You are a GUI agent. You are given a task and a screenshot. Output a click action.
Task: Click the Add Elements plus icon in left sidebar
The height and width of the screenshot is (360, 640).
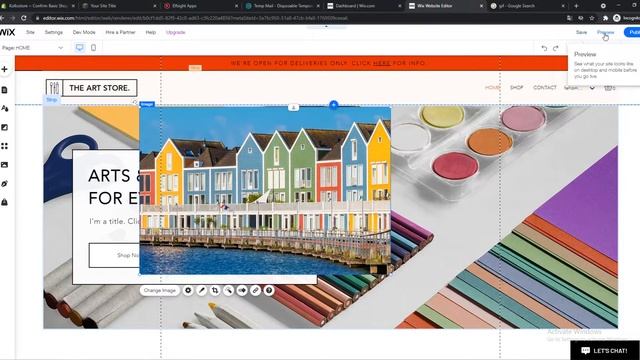(4, 69)
